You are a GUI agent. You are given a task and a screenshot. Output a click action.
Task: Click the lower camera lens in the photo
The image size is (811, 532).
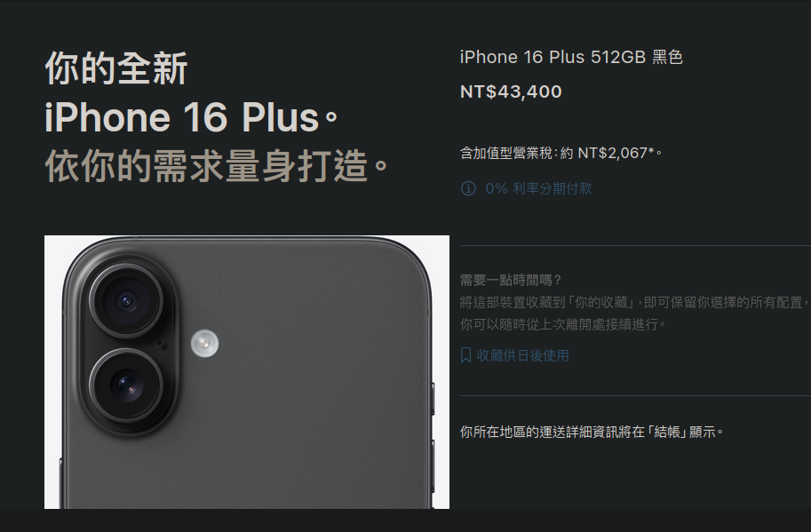126,385
